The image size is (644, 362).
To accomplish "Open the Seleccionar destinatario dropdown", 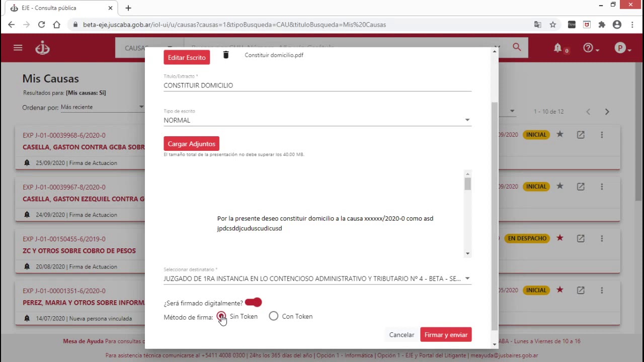I will coord(317,279).
